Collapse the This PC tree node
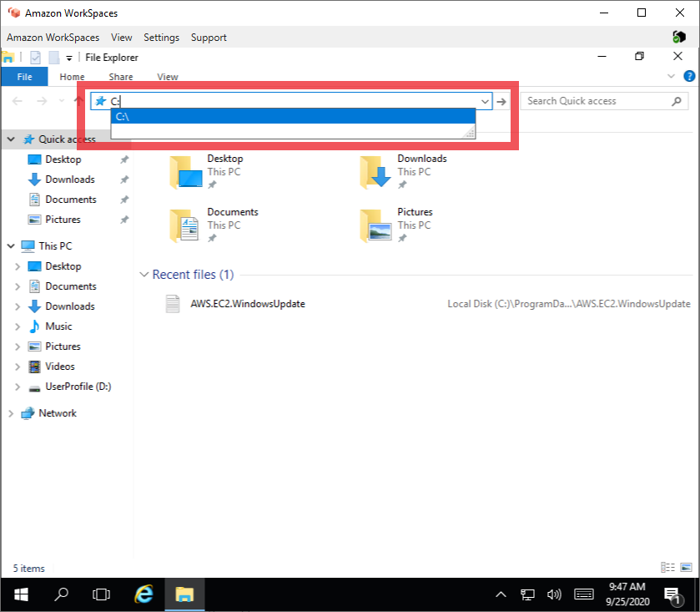This screenshot has height=612, width=700. [11, 246]
